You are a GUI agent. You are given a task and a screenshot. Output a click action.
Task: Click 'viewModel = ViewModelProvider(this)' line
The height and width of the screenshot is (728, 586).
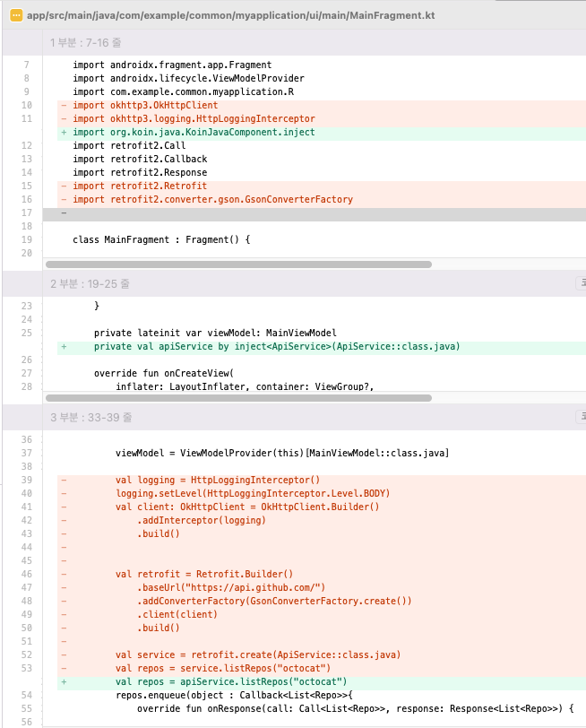pyautogui.click(x=282, y=453)
